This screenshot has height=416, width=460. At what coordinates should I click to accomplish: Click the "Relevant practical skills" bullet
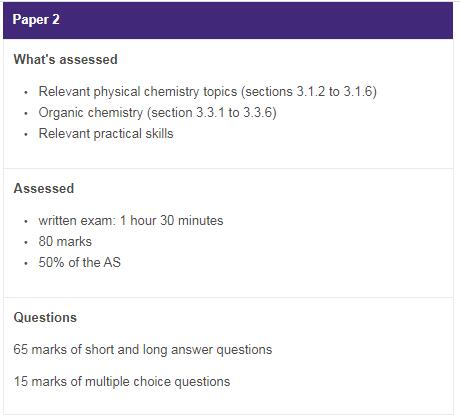pos(106,134)
